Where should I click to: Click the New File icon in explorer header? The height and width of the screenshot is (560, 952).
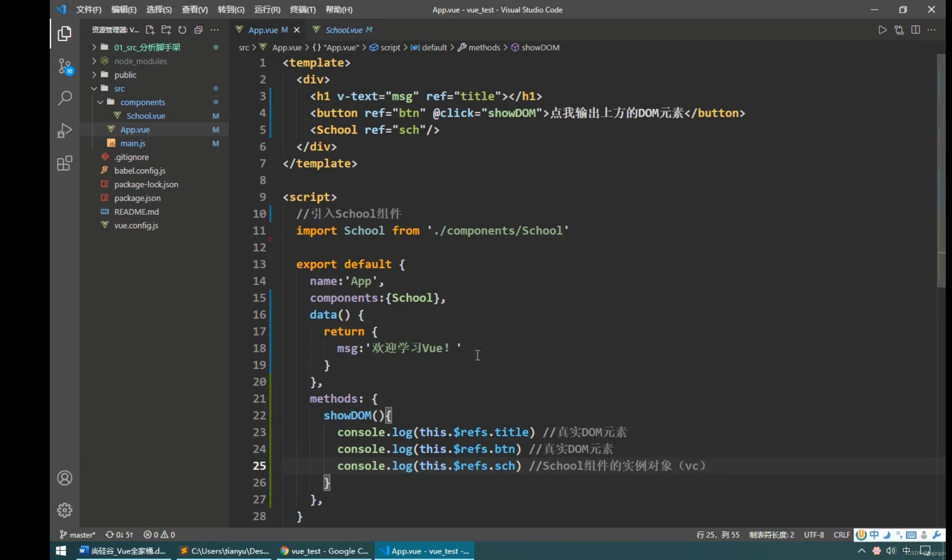pos(150,30)
